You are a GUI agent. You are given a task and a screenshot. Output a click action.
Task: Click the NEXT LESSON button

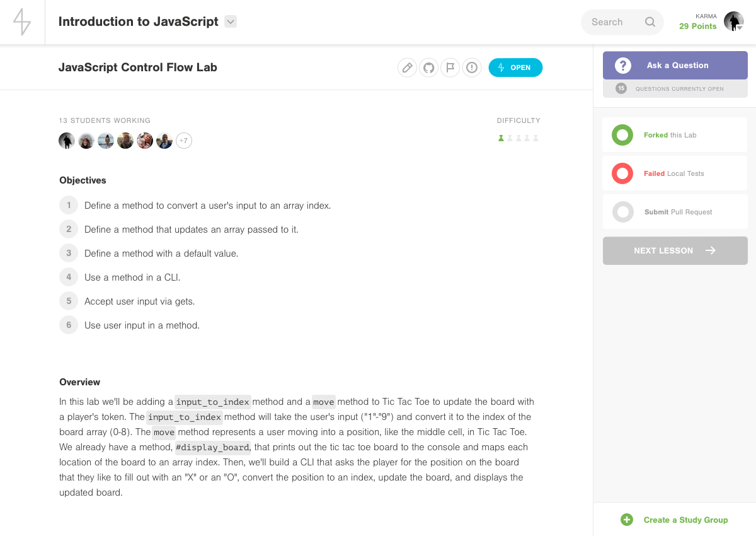[x=675, y=250]
